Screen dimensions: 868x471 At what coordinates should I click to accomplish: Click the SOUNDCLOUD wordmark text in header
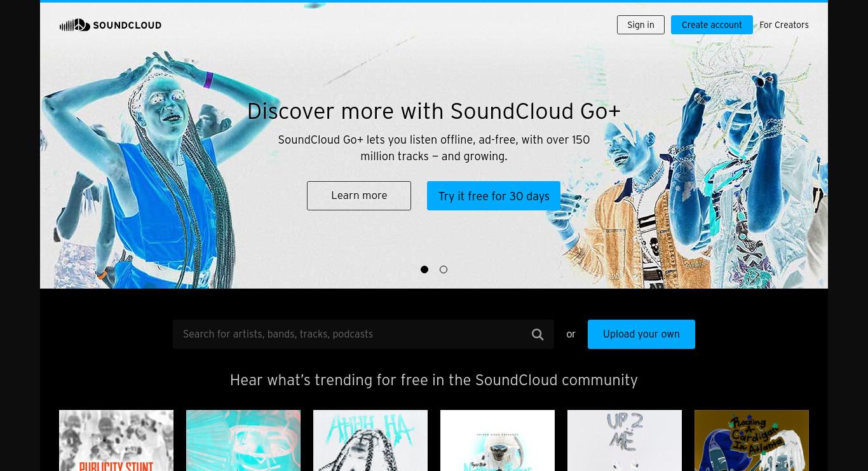coord(127,25)
